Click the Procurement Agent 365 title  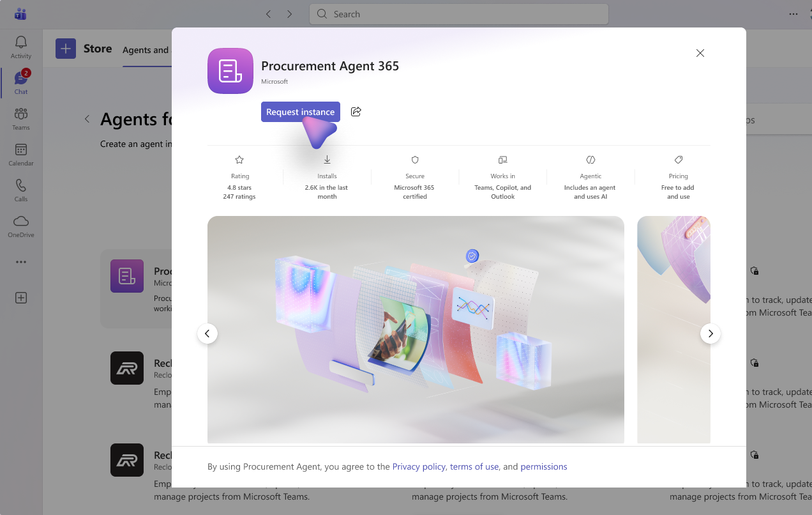330,66
